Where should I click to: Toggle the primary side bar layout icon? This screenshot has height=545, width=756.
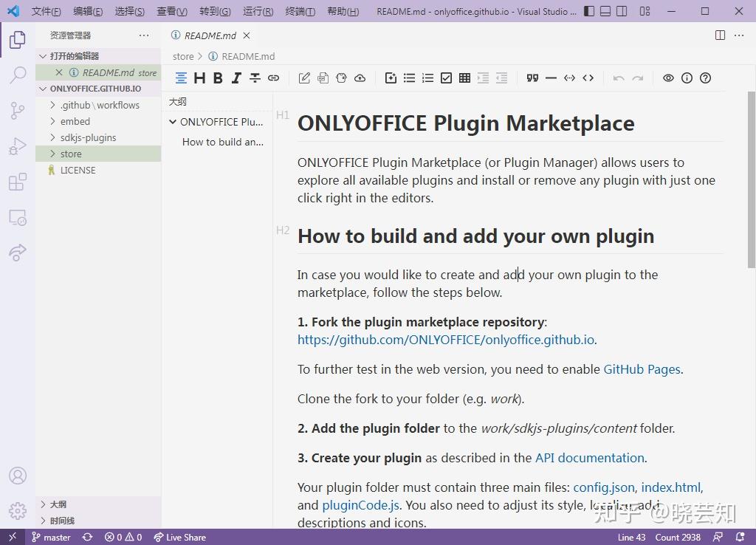589,11
